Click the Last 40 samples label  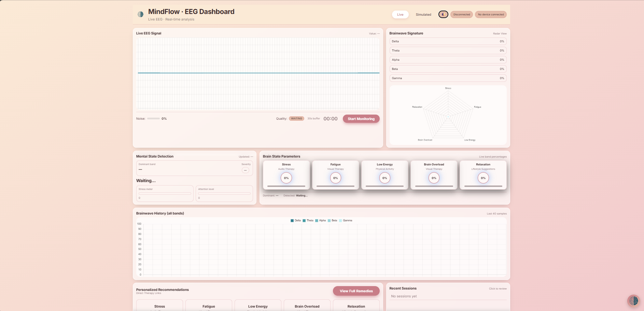click(x=496, y=214)
